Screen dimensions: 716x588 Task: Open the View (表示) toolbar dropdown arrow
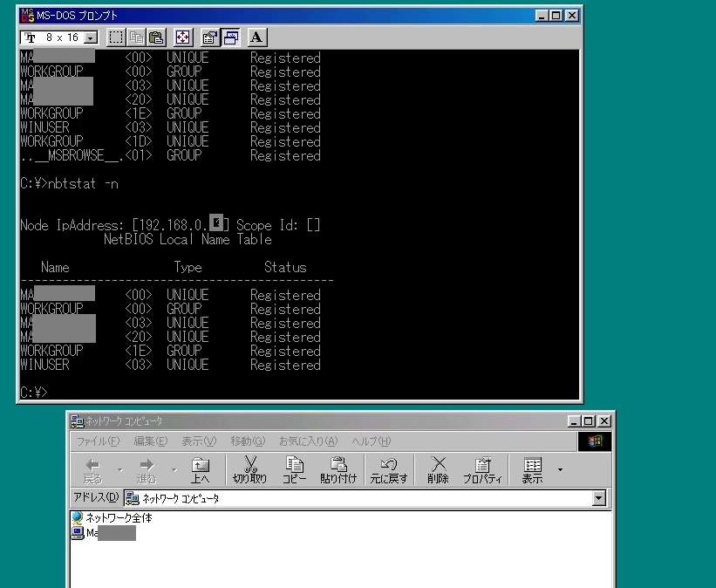(560, 470)
